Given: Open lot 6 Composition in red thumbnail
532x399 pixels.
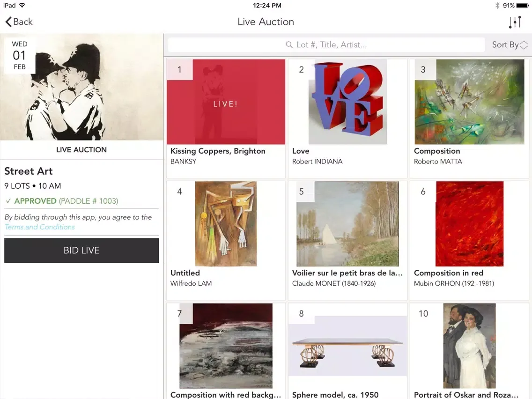Looking at the screenshot, I should coord(469,223).
